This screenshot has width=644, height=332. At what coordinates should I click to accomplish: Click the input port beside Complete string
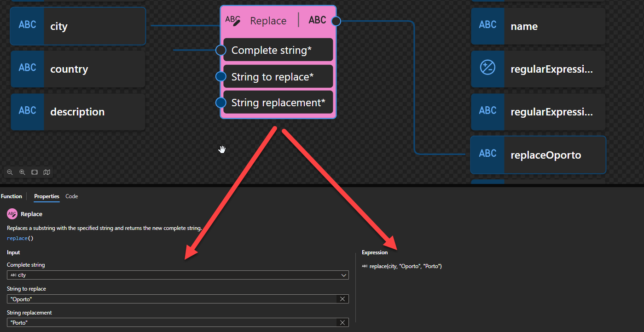(x=221, y=50)
